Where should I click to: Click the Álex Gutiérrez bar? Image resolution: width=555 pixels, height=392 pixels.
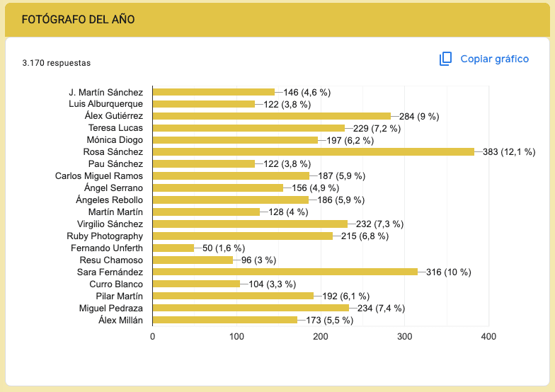(x=271, y=116)
